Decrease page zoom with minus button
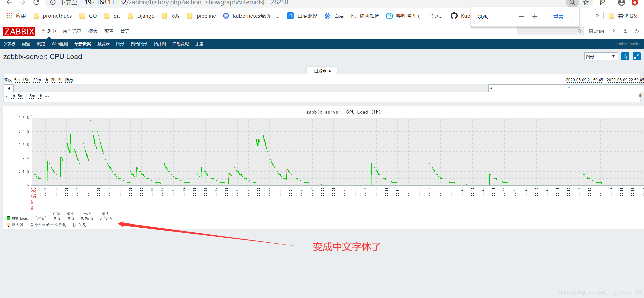 [521, 17]
